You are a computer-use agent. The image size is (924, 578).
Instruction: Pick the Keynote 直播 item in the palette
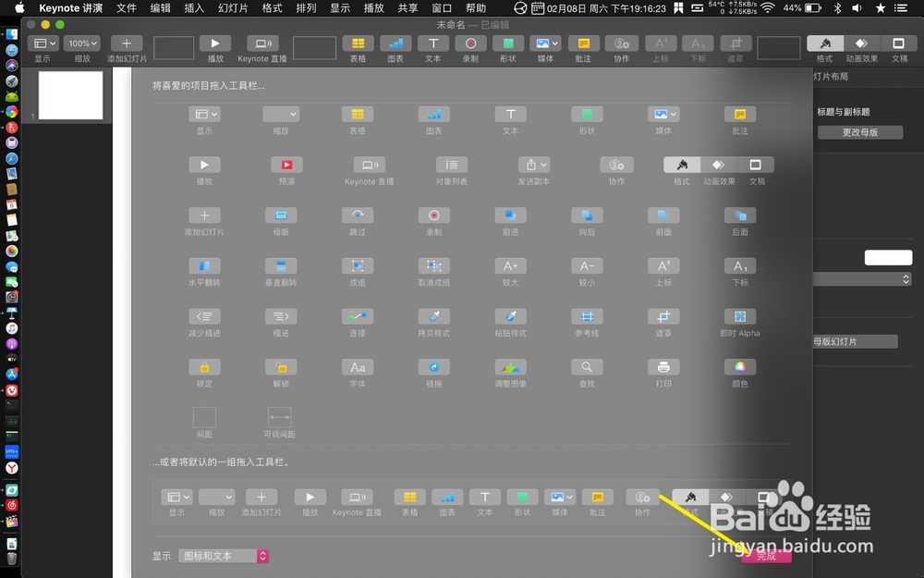tap(369, 166)
